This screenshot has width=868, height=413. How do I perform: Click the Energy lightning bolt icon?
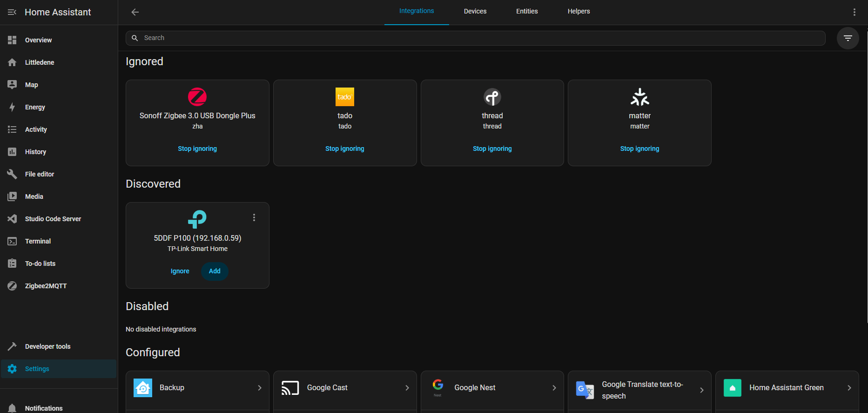pyautogui.click(x=12, y=107)
